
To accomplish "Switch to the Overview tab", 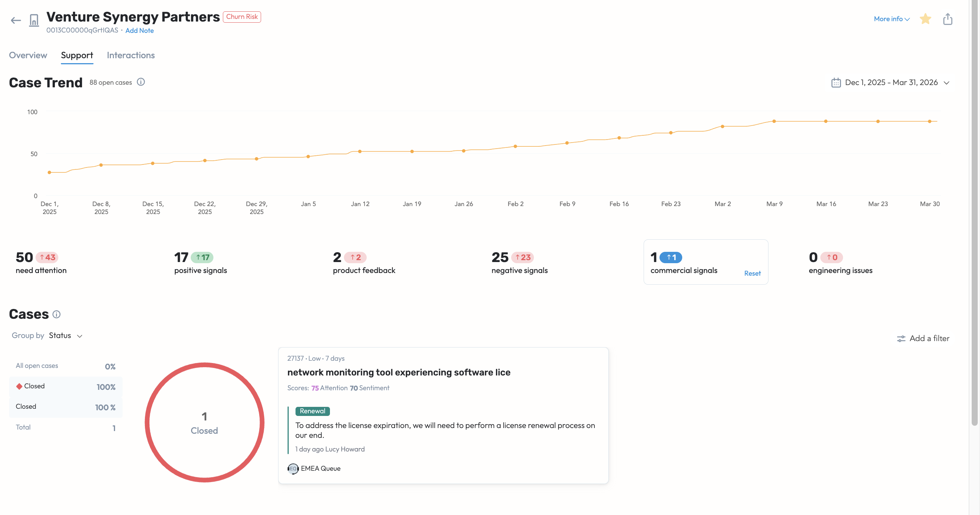I will pyautogui.click(x=28, y=55).
